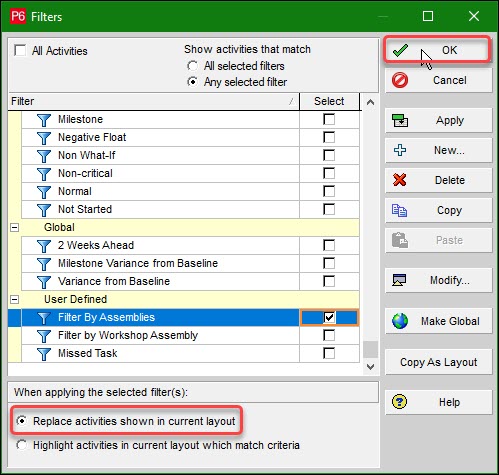Image resolution: width=499 pixels, height=475 pixels.
Task: Click the Not Started funnel icon
Action: (44, 210)
